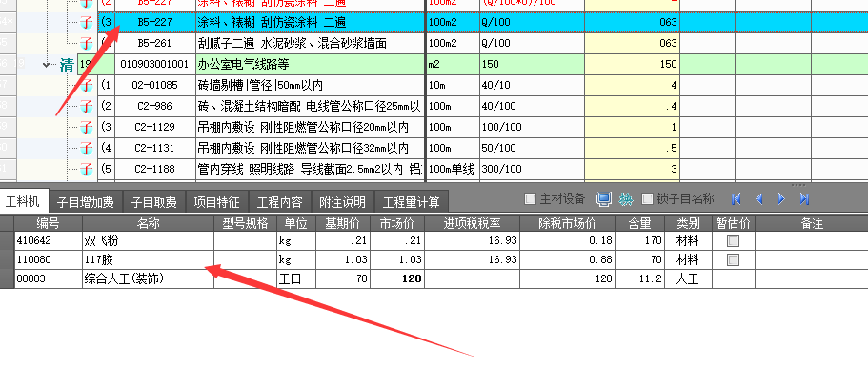Check 暂估价 box for 117胶
868x370 pixels.
733,259
